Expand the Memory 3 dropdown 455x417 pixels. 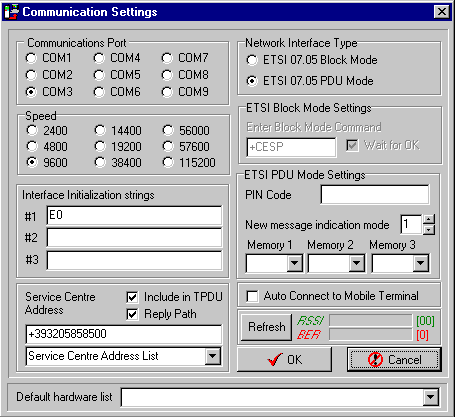[421, 263]
